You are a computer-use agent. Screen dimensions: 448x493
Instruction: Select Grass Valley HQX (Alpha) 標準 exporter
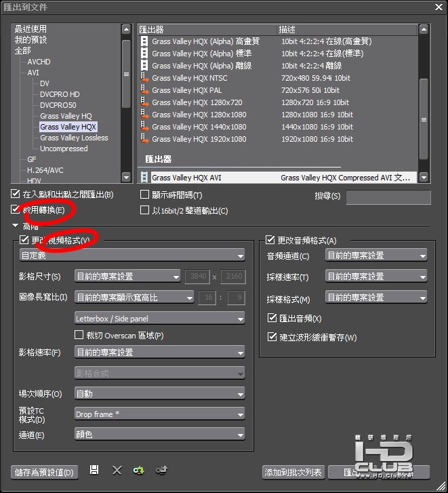tap(278, 54)
